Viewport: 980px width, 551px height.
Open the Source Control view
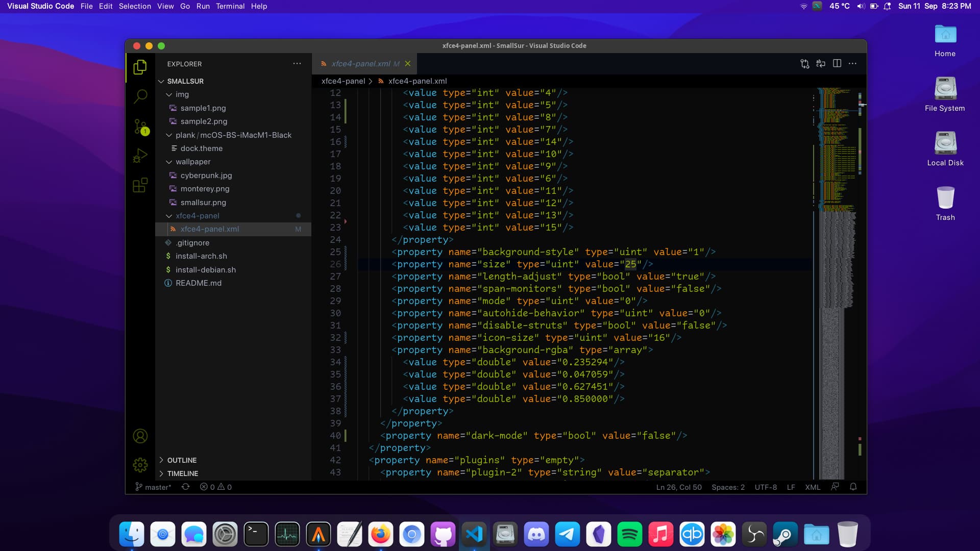tap(140, 126)
